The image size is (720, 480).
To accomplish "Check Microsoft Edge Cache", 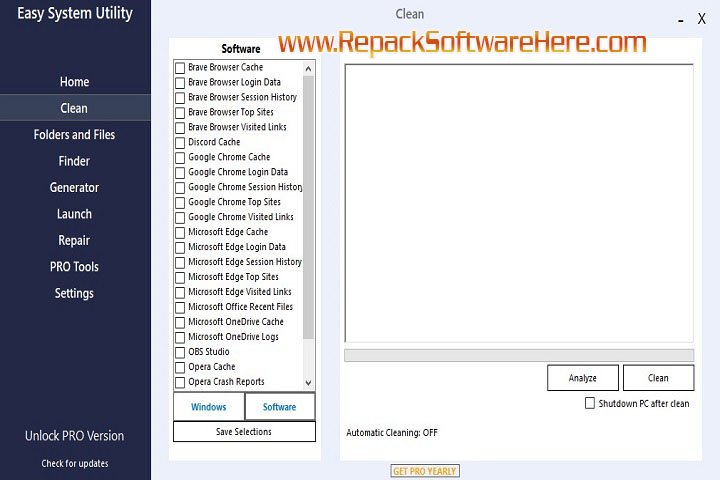I will pos(180,232).
